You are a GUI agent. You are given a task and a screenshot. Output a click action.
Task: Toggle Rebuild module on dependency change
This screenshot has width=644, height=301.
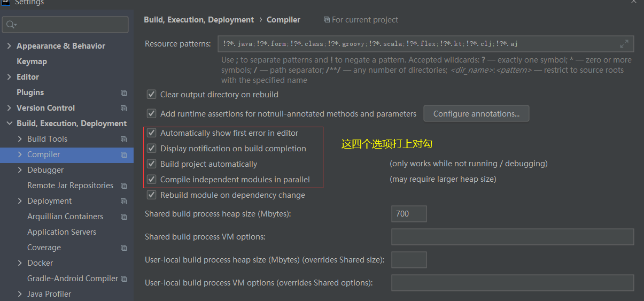[151, 195]
